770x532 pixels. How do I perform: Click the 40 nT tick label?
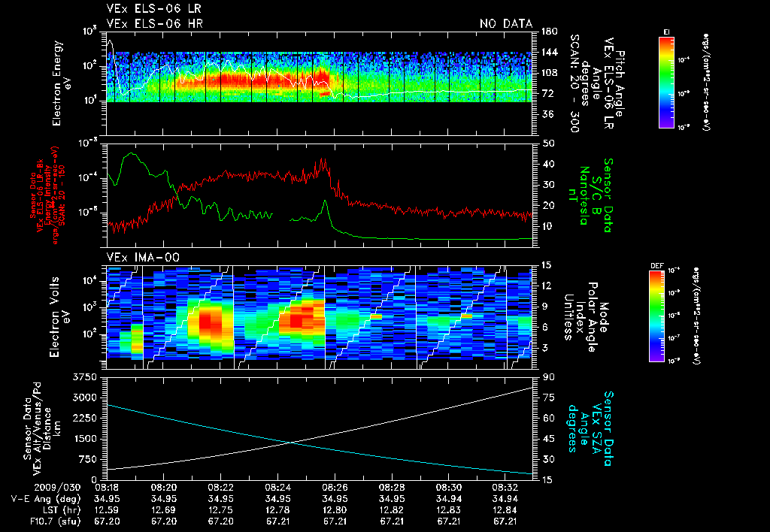[x=547, y=164]
